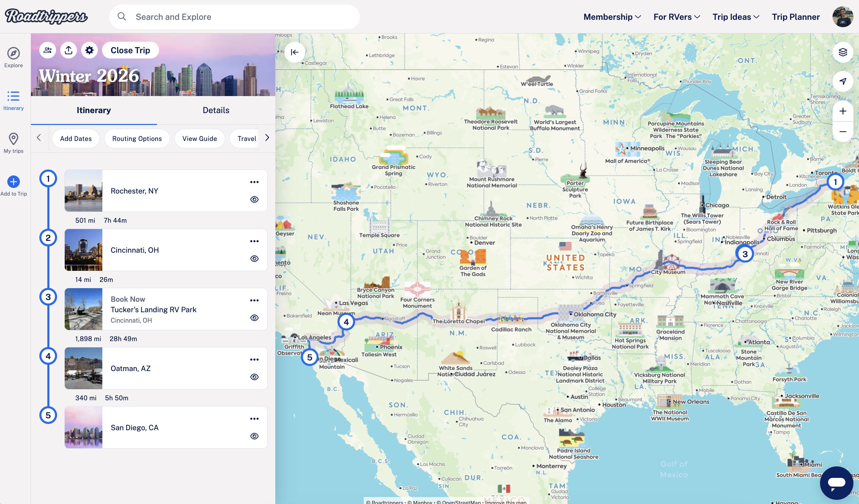Screen dimensions: 859x504
Task: Open the map layers icon
Action: [x=843, y=52]
